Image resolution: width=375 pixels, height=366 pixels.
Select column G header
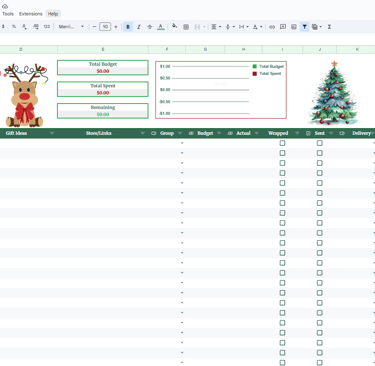(205, 49)
